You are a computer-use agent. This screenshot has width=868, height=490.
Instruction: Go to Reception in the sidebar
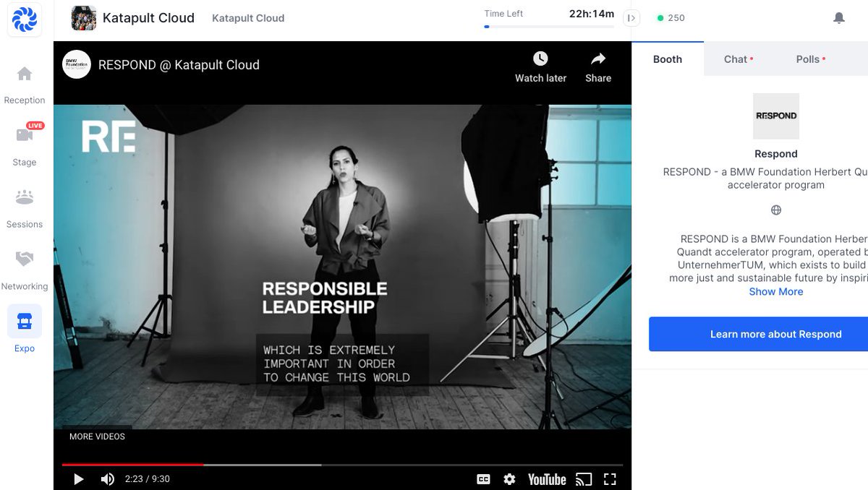25,85
